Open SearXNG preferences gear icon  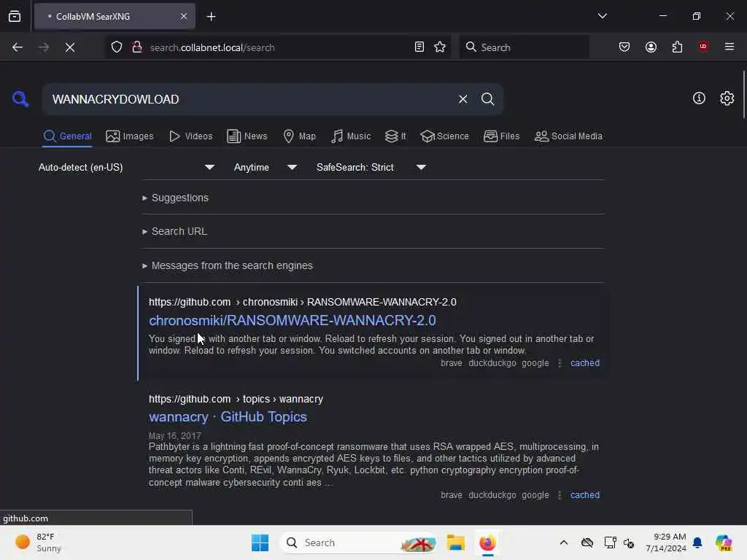727,98
